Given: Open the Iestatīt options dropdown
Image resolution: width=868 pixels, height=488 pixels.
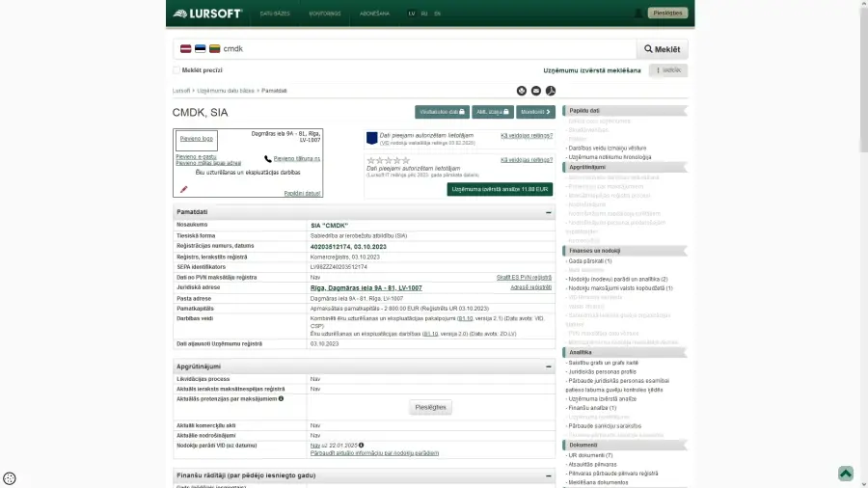Looking at the screenshot, I should click(668, 70).
